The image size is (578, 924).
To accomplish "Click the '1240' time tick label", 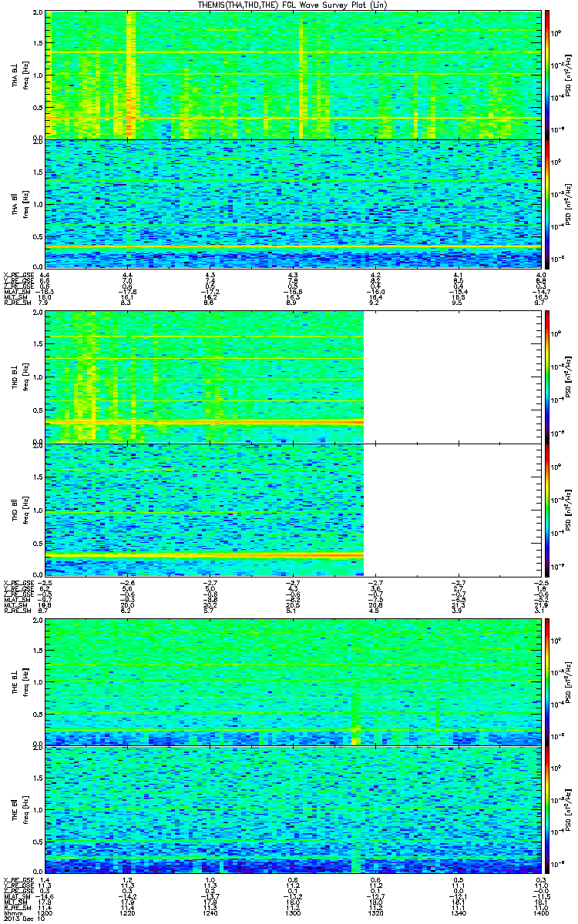I will 210,912.
